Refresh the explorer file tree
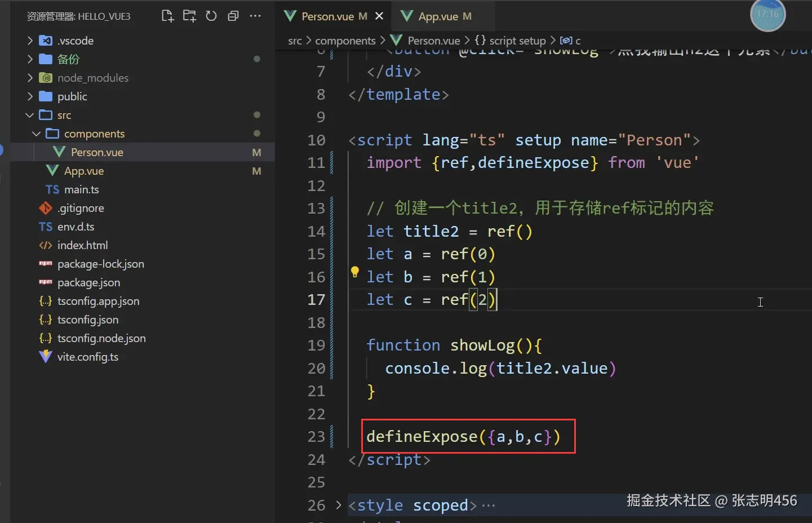Image resolution: width=812 pixels, height=523 pixels. point(211,16)
